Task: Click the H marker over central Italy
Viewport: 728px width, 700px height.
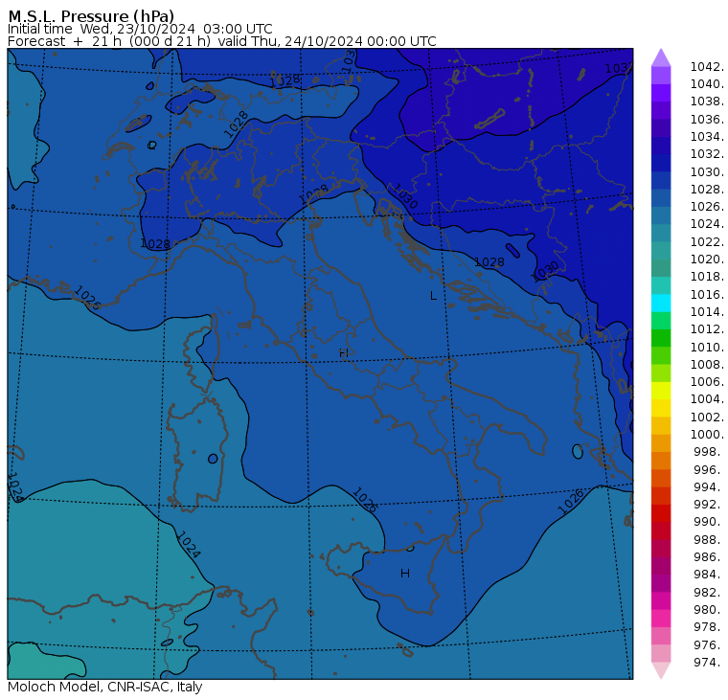Action: coord(344,352)
